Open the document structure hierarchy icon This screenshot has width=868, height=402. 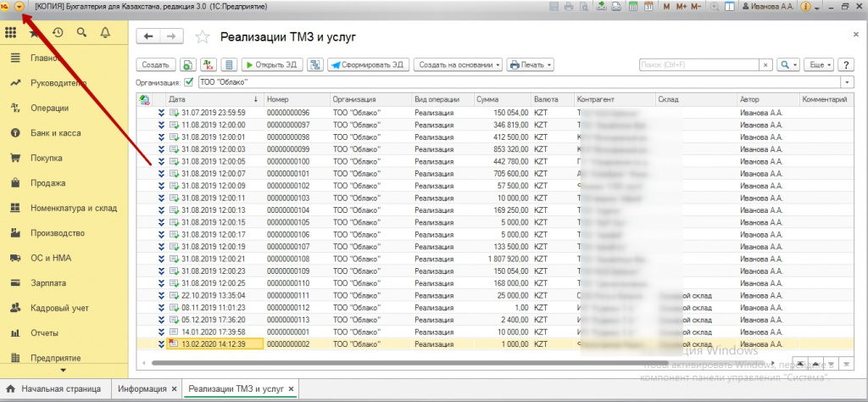(315, 64)
